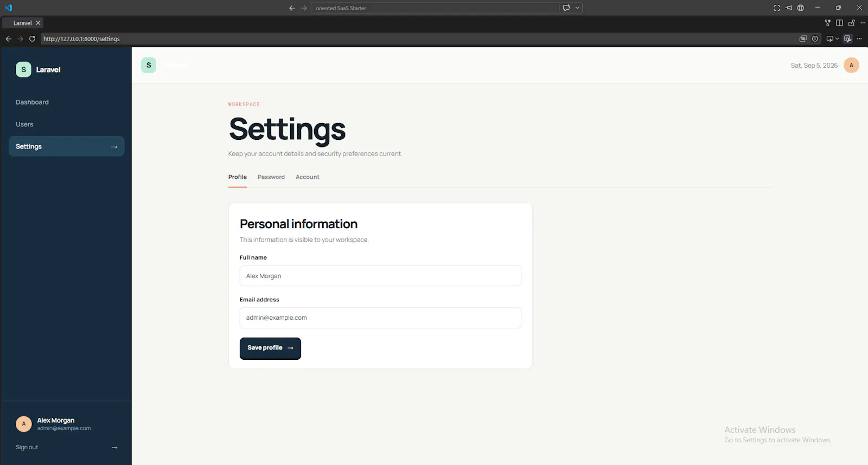Switch to the Password tab
The image size is (868, 465).
click(271, 177)
